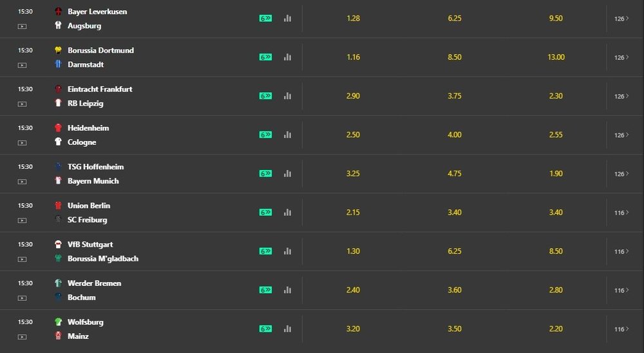Screen dimensions: 644x353
Task: Select draw odds 4.00 for Heidenheim vs Cologne
Action: point(455,135)
